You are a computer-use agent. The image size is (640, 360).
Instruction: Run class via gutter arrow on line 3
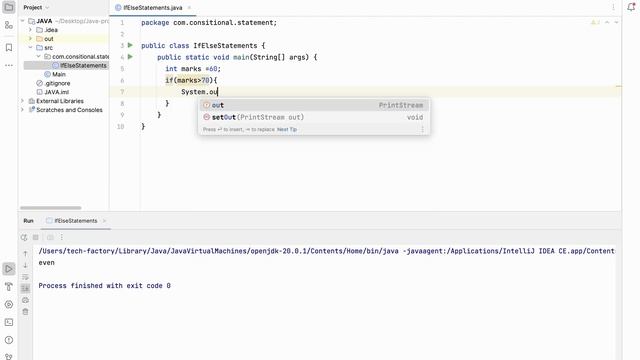tap(130, 45)
